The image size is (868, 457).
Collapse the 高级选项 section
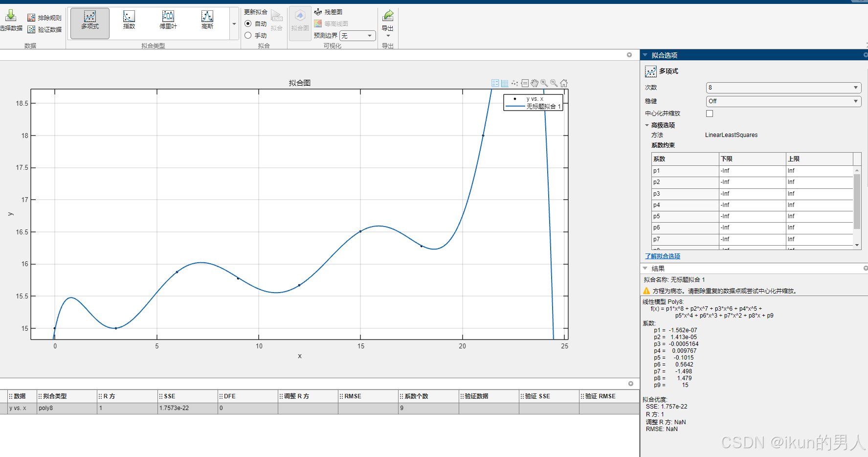647,125
